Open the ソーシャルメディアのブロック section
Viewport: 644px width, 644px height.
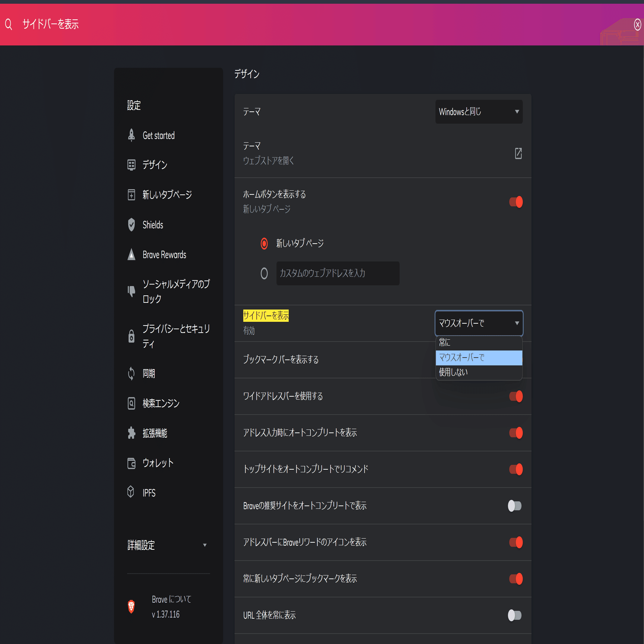(x=176, y=291)
